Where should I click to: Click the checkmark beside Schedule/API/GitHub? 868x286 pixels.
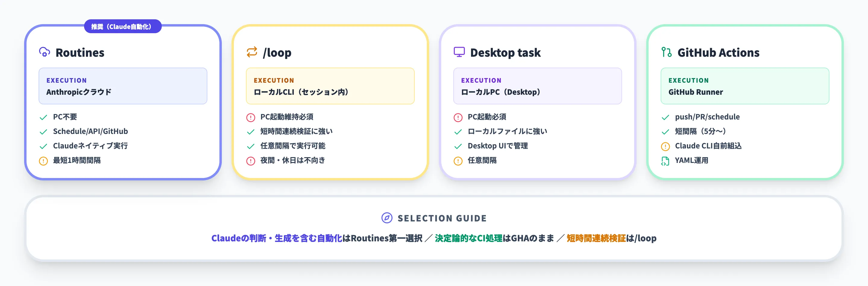point(43,132)
